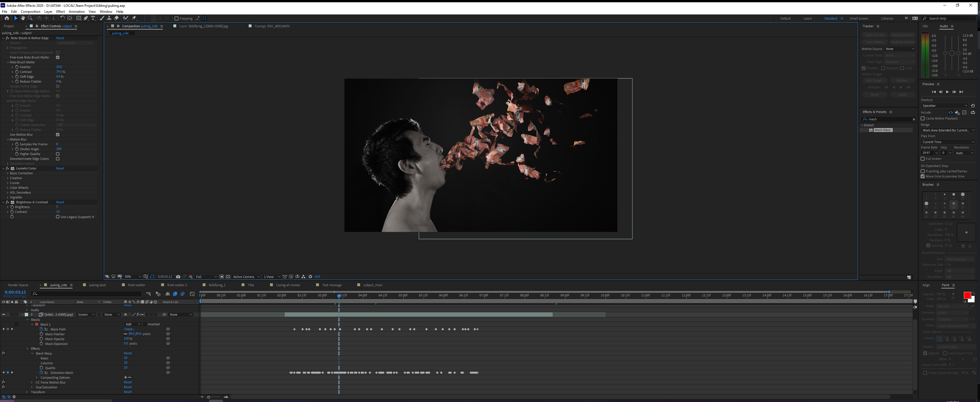This screenshot has width=980, height=402.
Task: Select the Type tool
Action: point(93,18)
